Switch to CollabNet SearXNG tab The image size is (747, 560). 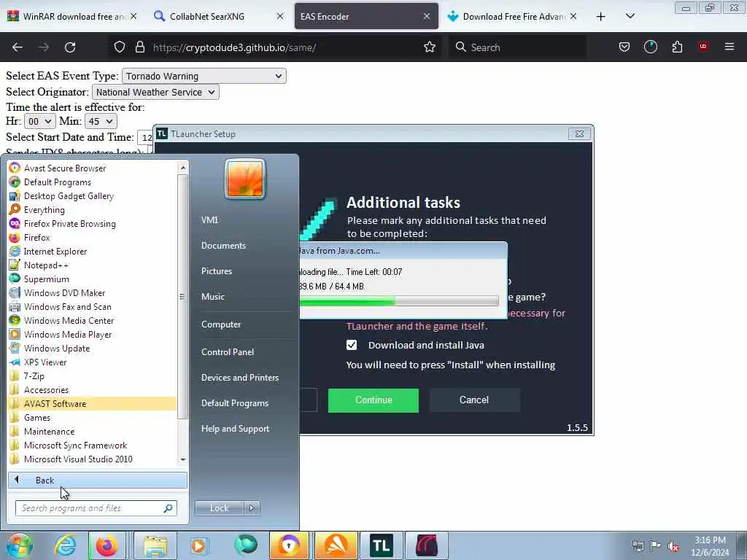219,16
